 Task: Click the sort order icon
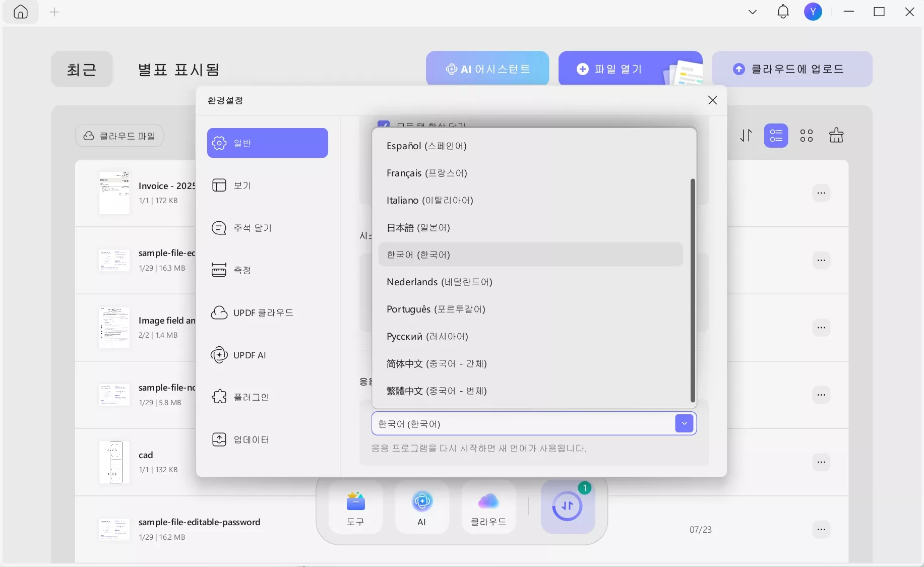click(746, 136)
